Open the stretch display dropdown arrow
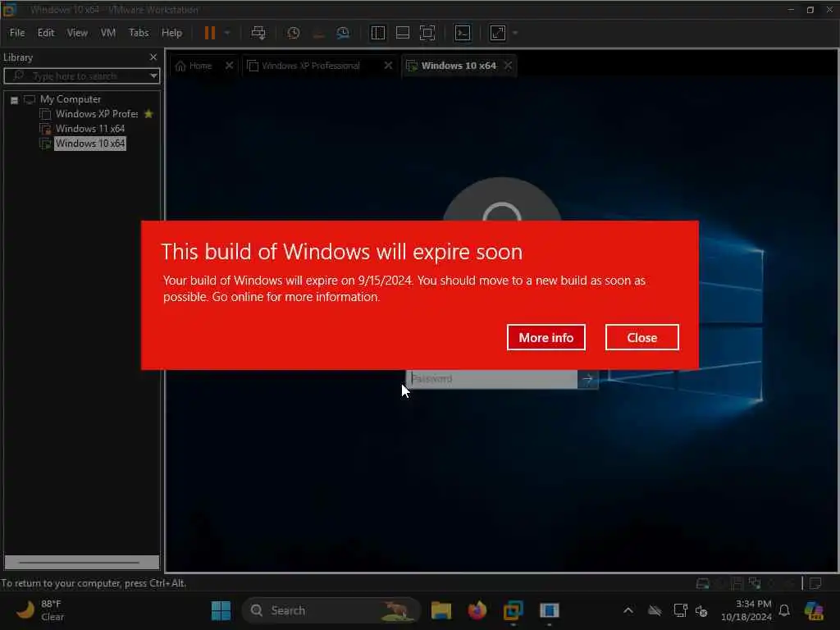The image size is (840, 630). click(515, 33)
